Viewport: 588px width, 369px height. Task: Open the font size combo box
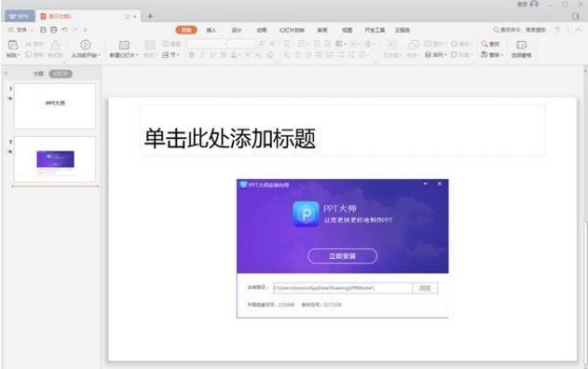[242, 44]
